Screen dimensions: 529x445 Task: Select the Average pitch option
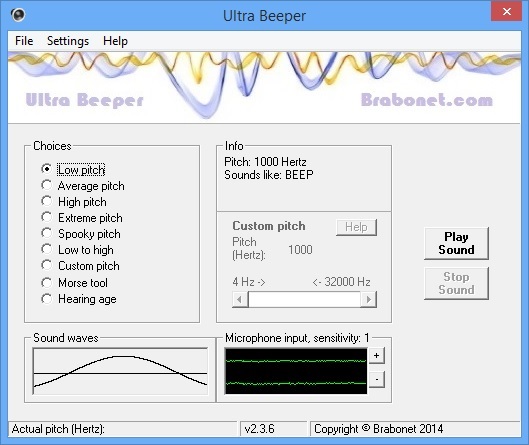[83, 186]
